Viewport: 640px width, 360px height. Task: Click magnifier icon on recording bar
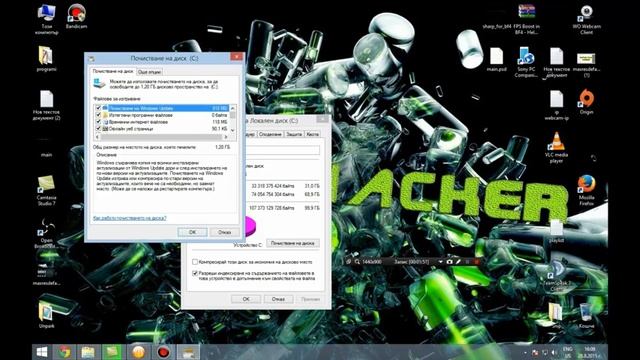[x=357, y=262]
